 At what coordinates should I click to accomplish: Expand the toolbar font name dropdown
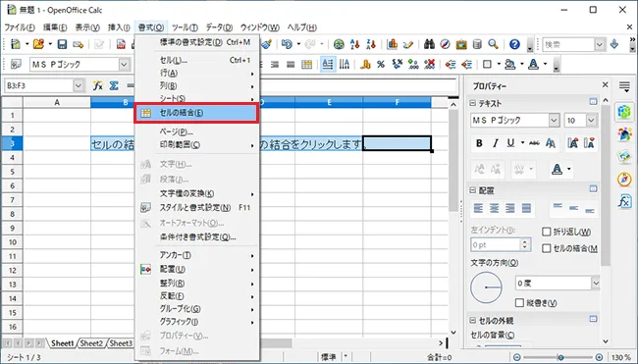point(124,64)
